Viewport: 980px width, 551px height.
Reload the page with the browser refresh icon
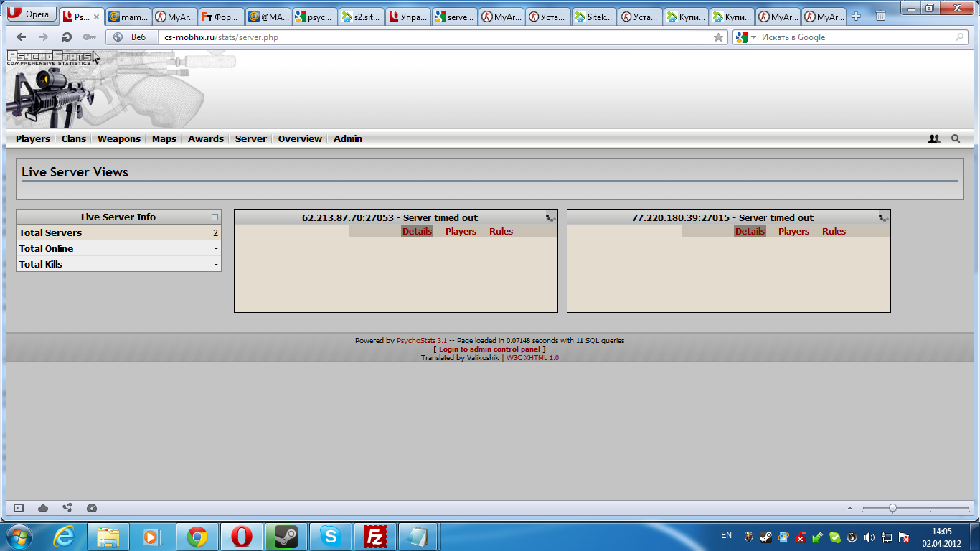pos(67,37)
